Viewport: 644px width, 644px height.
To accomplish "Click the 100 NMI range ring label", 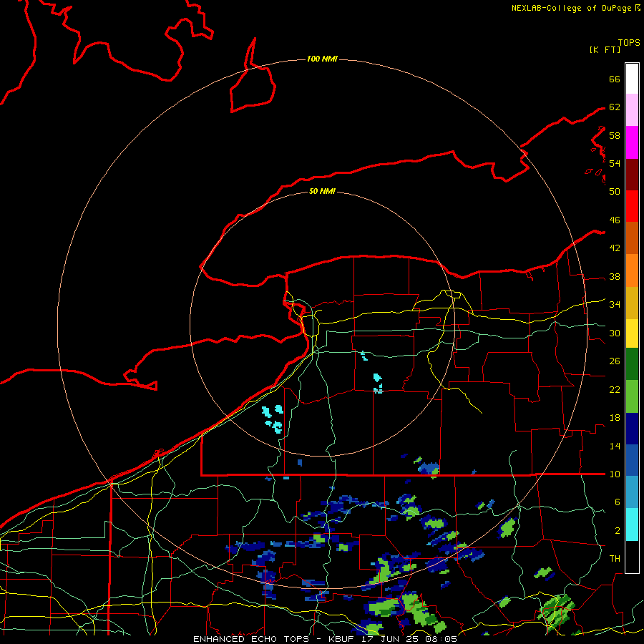I will pyautogui.click(x=322, y=59).
